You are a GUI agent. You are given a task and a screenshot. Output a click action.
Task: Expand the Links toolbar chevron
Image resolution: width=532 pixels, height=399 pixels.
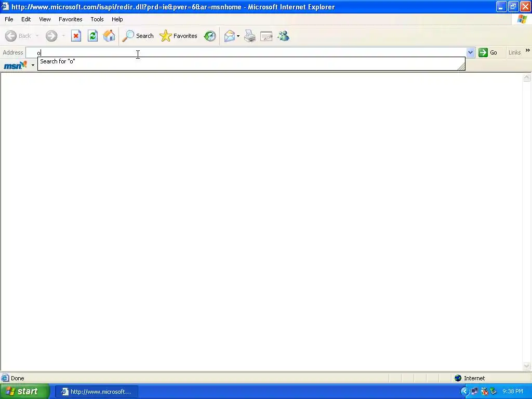[528, 50]
